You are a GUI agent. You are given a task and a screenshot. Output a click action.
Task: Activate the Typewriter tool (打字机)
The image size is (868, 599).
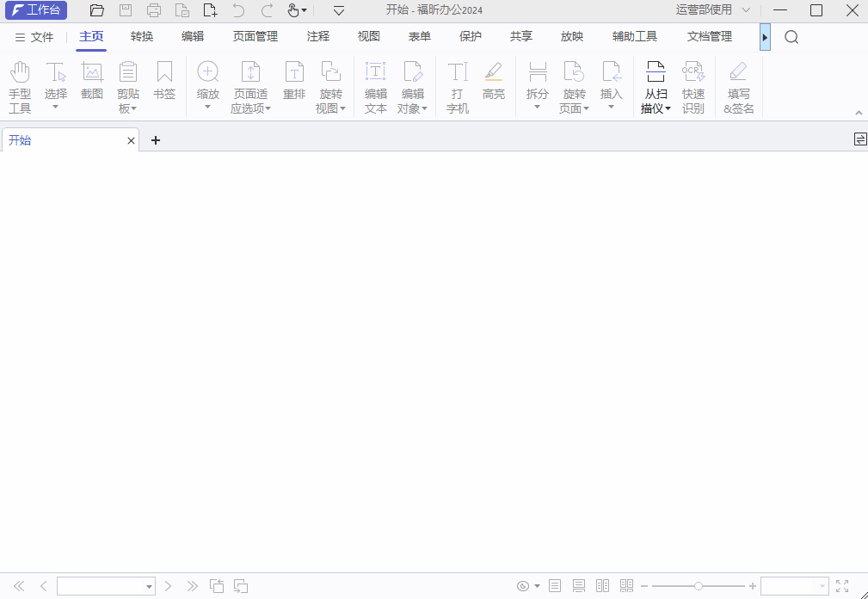[x=457, y=84]
